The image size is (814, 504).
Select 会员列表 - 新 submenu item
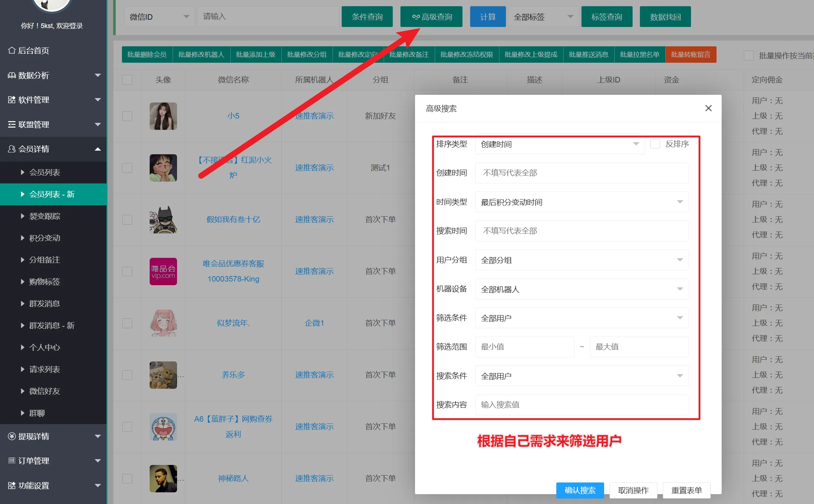tap(53, 194)
